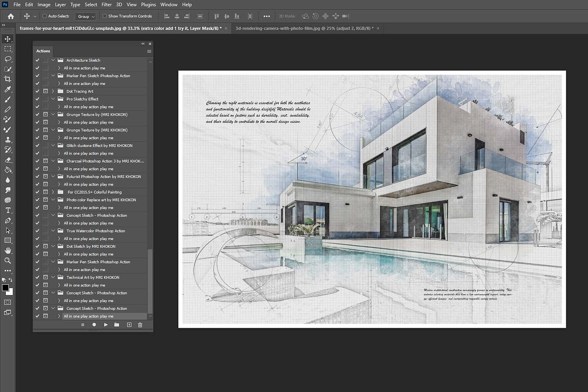Select the History Brush tool
Screen dimensions: 588x392
[7, 149]
